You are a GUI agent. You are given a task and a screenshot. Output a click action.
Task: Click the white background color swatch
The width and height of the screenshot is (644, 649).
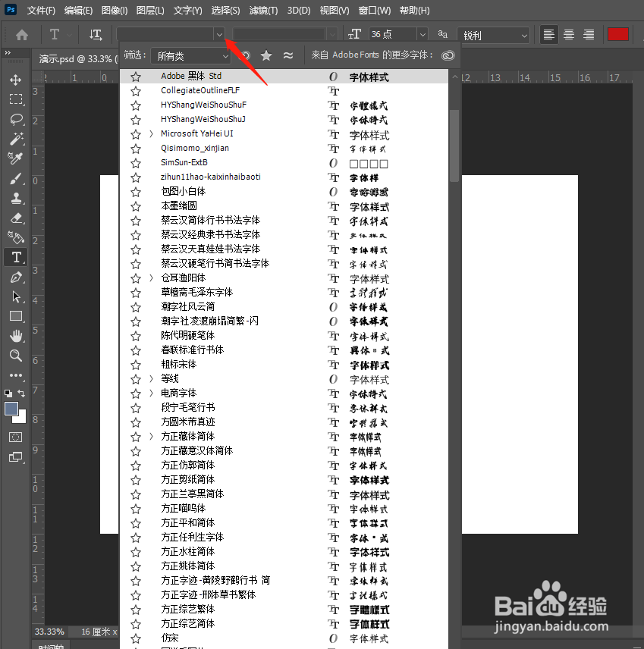click(x=20, y=418)
